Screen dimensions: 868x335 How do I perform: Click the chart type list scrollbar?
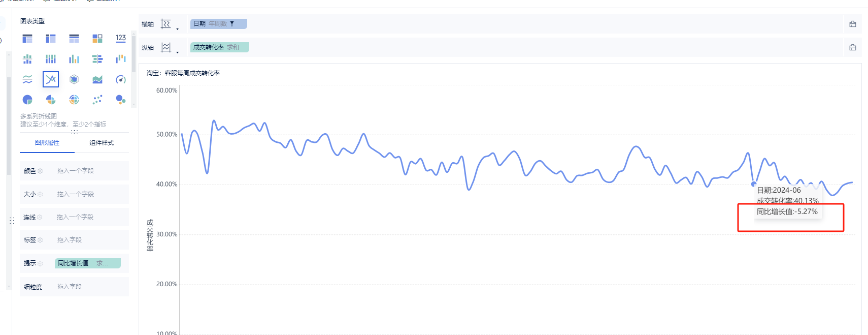133,51
